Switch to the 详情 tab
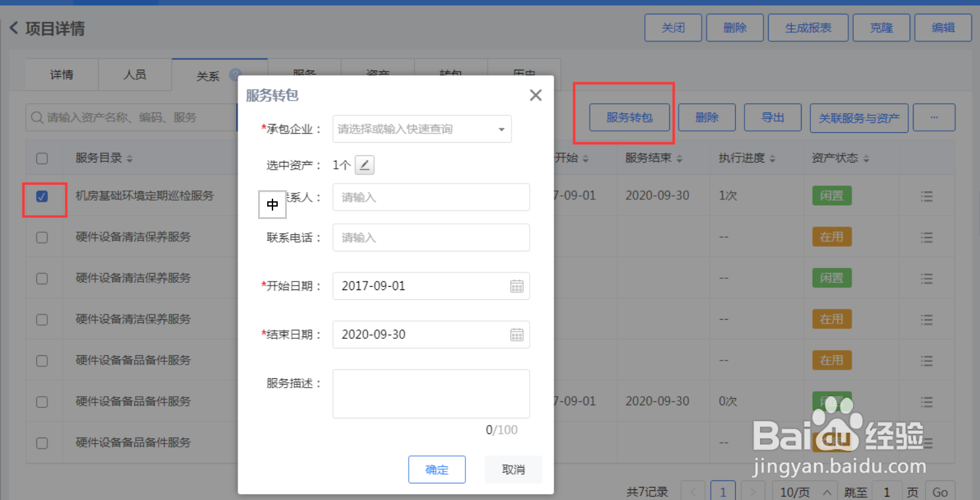The image size is (980, 500). point(61,74)
